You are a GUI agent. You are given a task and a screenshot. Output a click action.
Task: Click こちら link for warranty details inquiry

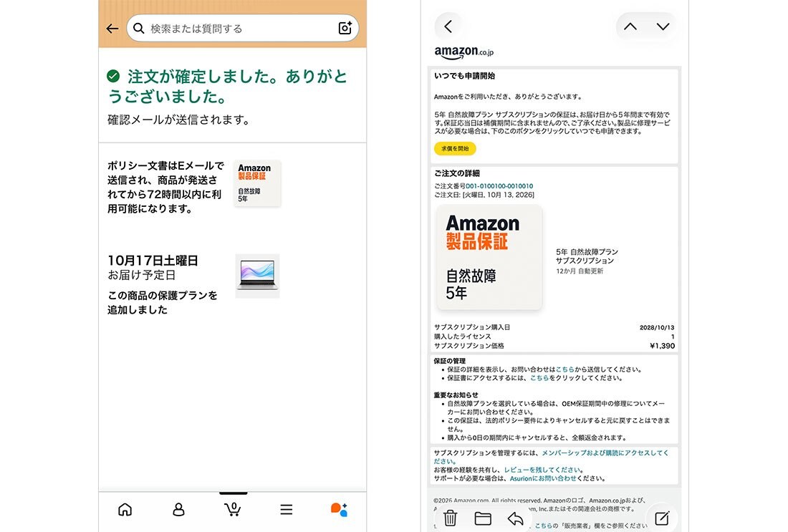point(565,369)
